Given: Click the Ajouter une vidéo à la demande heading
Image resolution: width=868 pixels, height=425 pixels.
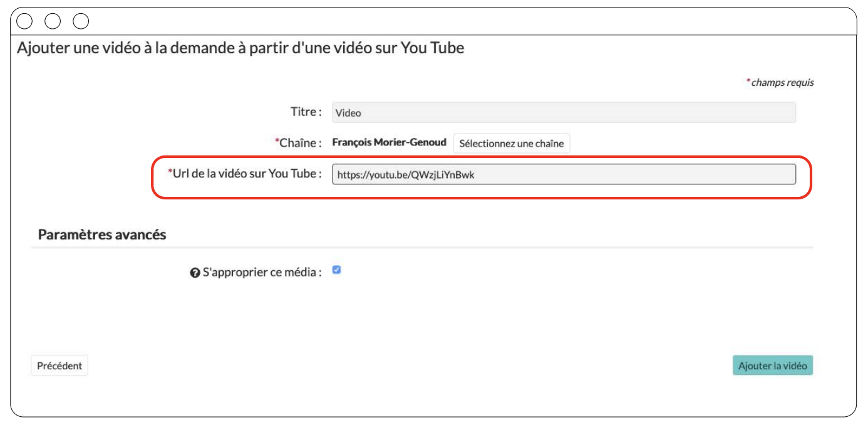Looking at the screenshot, I should pyautogui.click(x=240, y=48).
